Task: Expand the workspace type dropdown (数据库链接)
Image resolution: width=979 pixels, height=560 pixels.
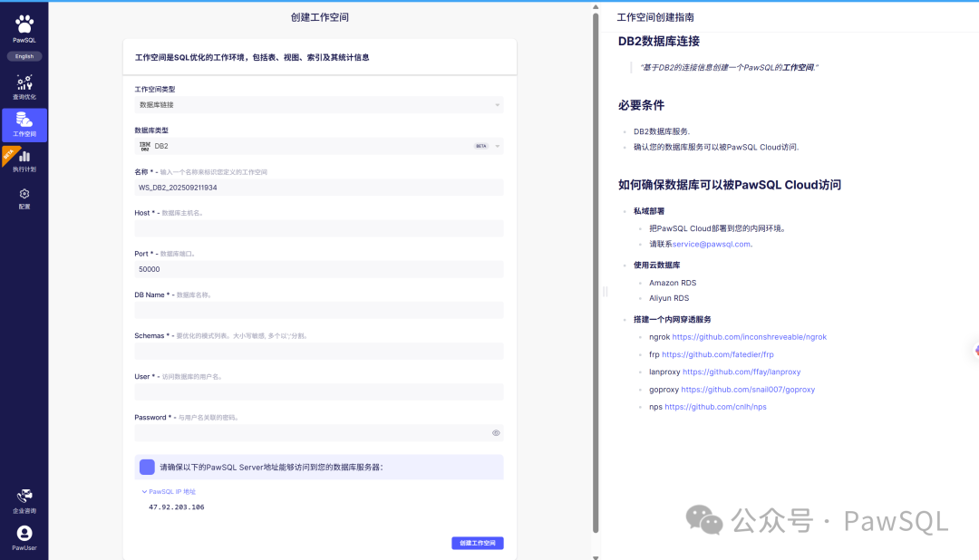Action: coord(318,105)
